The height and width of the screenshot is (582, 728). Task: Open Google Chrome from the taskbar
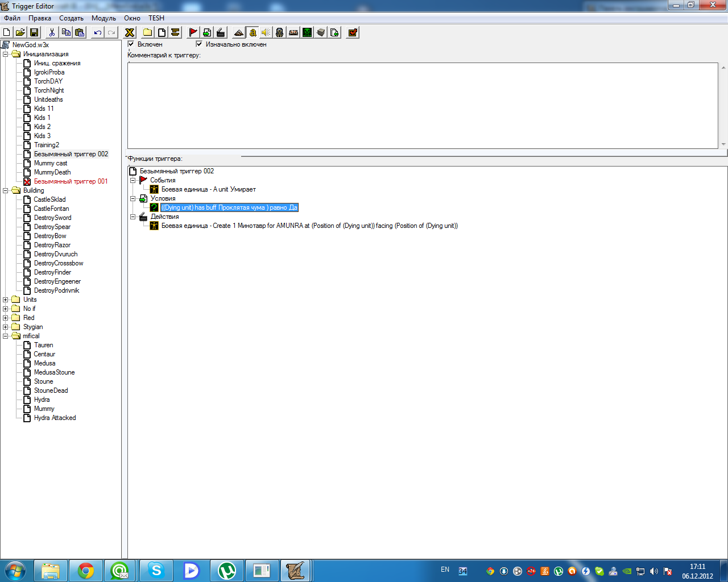pos(86,570)
